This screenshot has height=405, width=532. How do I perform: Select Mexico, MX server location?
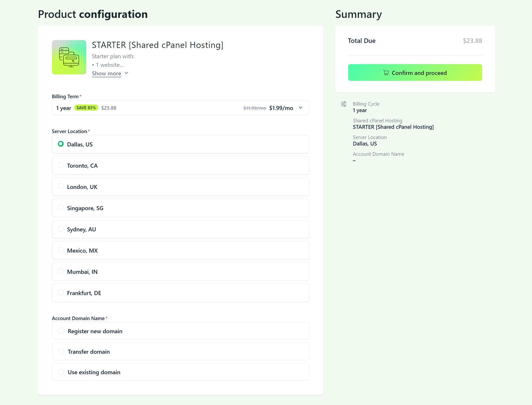181,251
